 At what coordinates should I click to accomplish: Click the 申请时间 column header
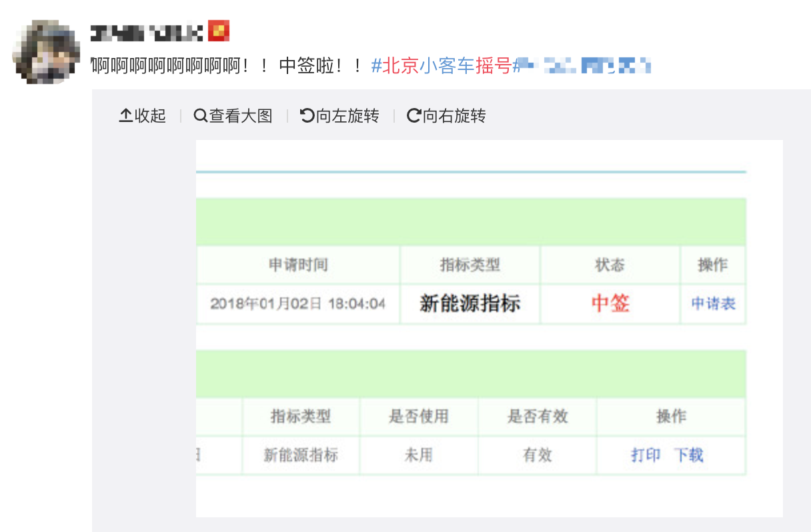coord(298,265)
